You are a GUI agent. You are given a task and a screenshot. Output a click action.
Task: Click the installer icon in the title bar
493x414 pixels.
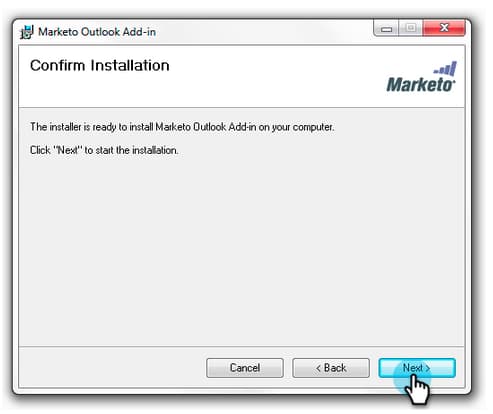coord(27,32)
